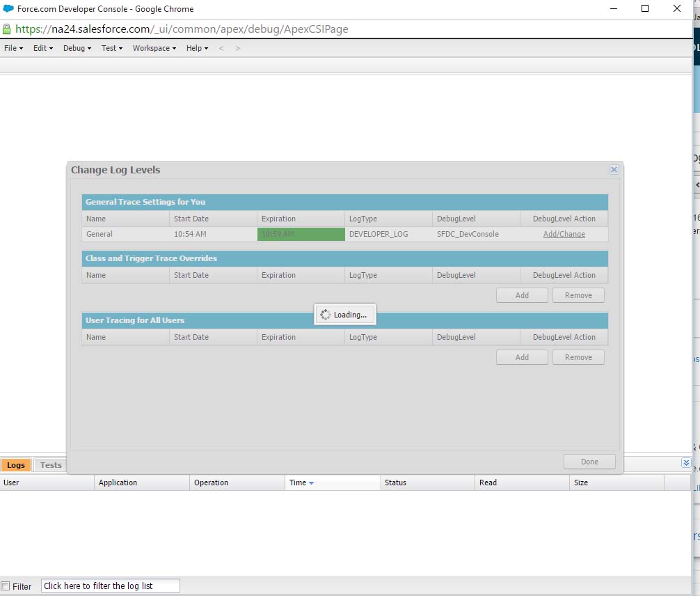Screen dimensions: 700x596
Task: Select the Logs tab
Action: (x=16, y=465)
